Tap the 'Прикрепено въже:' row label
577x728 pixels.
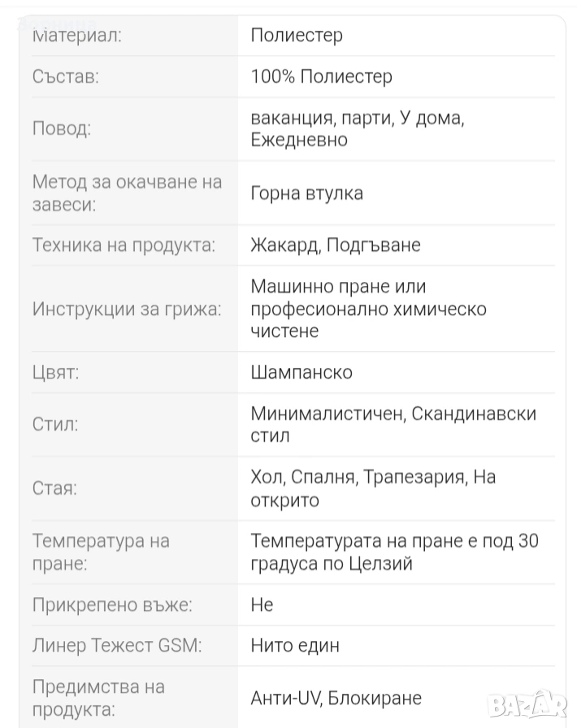[x=112, y=605]
